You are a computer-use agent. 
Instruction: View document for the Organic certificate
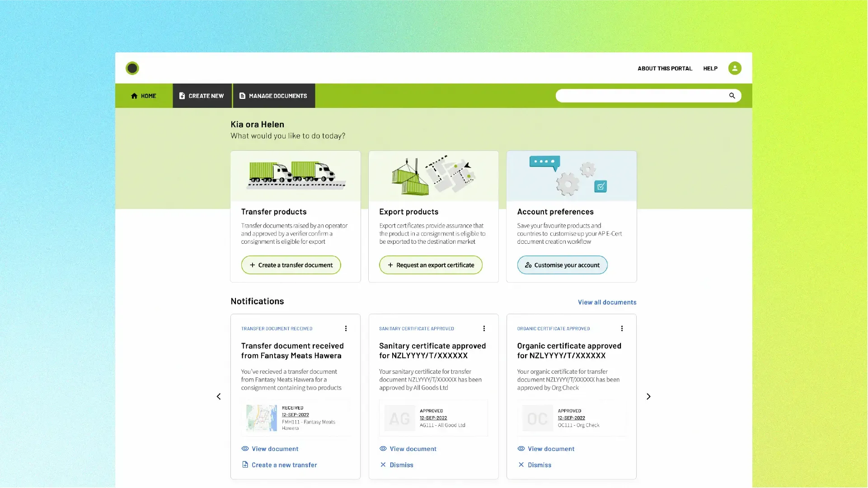click(x=546, y=449)
